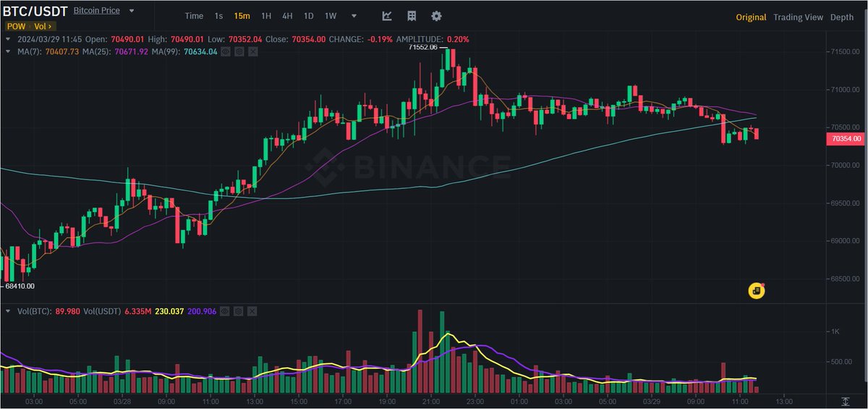Select the 1W interval
868x409 pixels.
(331, 16)
